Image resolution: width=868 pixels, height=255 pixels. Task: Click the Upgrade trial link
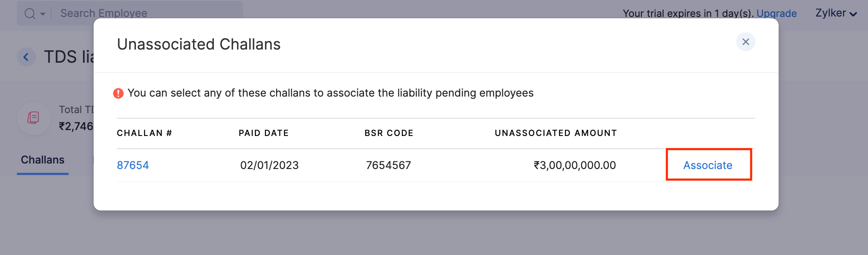(x=776, y=14)
